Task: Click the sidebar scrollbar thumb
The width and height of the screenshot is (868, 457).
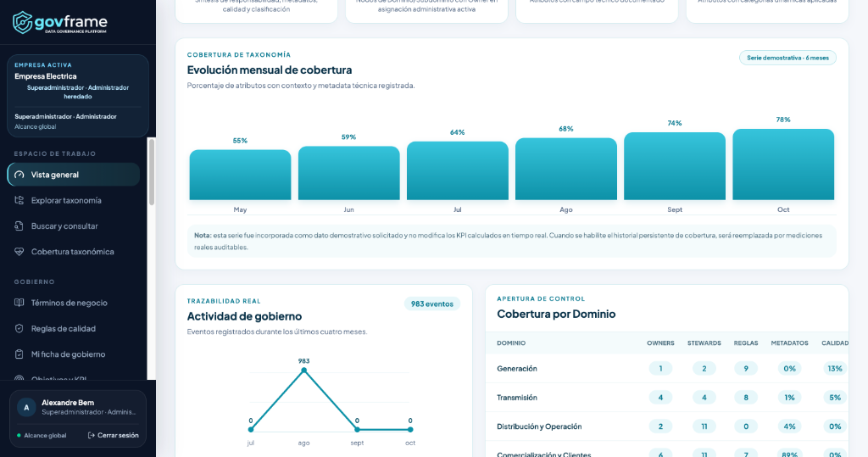Action: click(152, 172)
